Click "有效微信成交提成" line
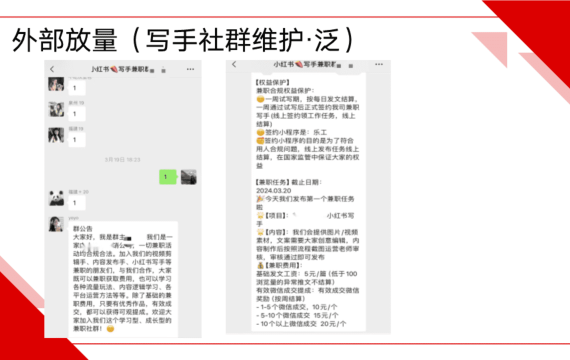Image resolution: width=570 pixels, height=360 pixels. coord(308,291)
